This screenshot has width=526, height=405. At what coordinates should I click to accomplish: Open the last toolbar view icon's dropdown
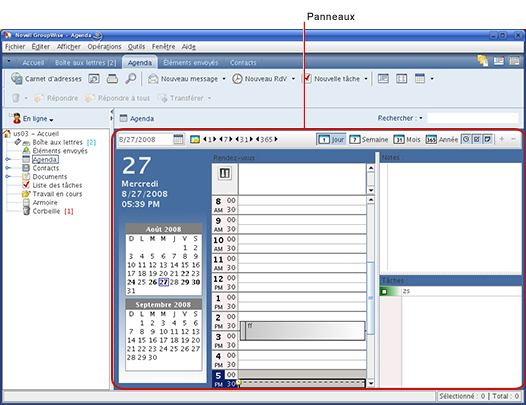432,79
